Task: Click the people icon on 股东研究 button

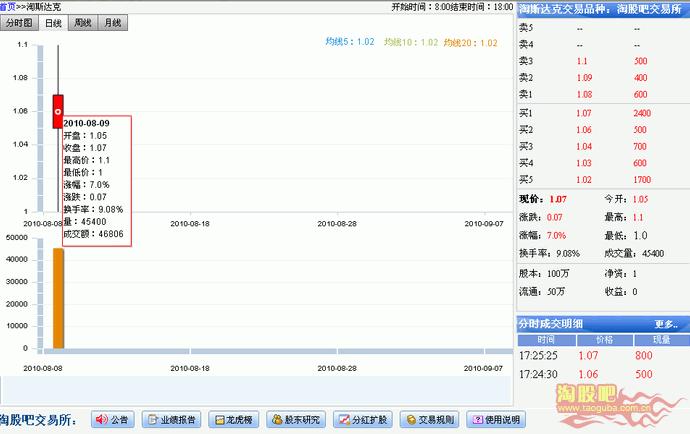Action: [x=277, y=419]
